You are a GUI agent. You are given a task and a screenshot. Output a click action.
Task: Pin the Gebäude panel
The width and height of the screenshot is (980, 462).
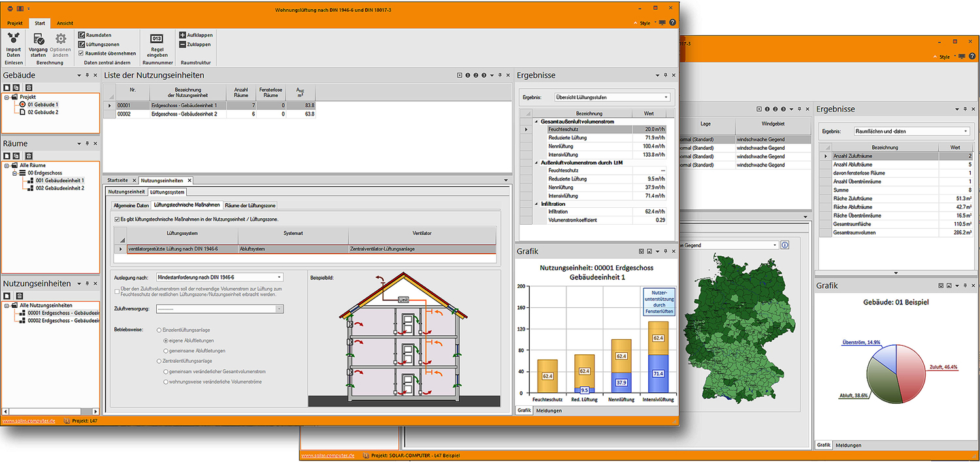click(88, 75)
